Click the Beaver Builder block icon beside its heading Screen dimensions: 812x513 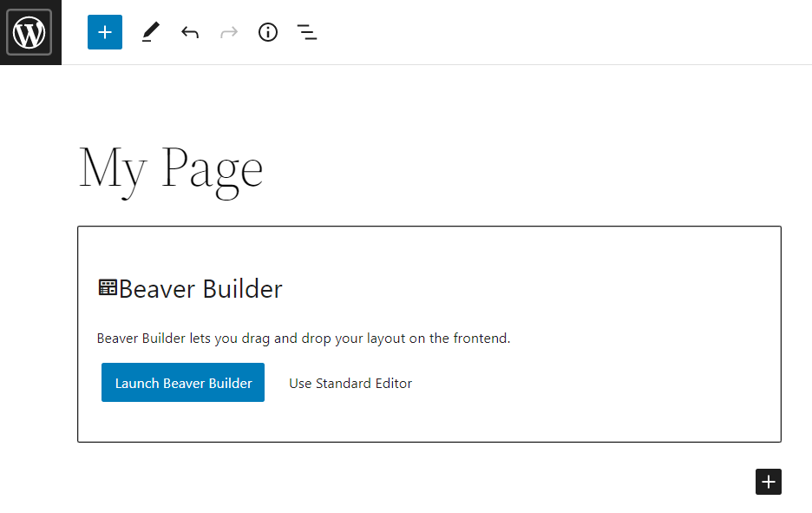[107, 286]
